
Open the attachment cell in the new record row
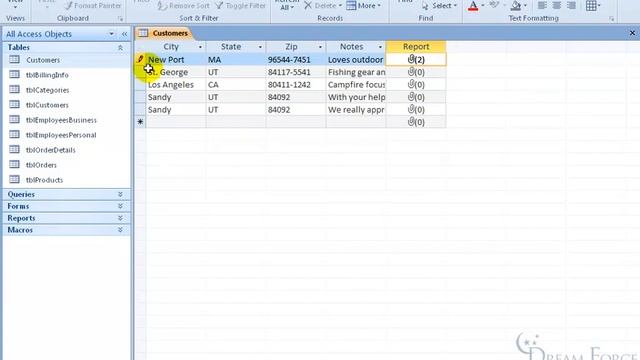point(416,122)
